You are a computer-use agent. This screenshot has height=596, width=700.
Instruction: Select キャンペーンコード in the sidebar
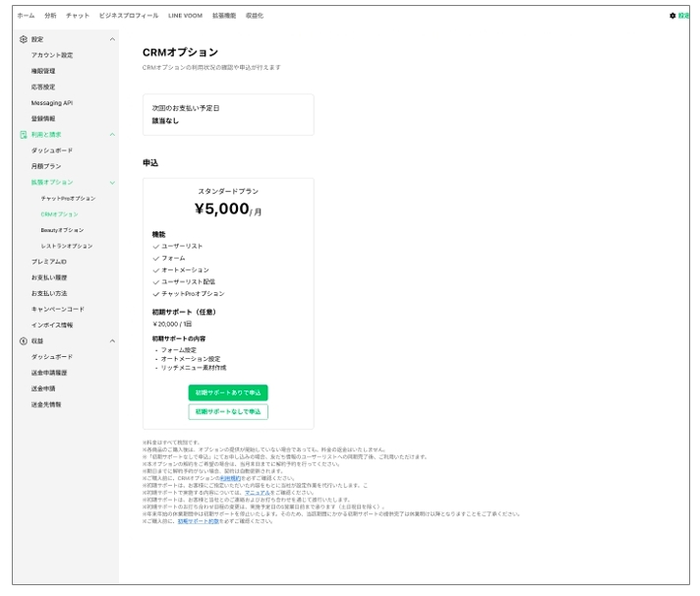58,310
